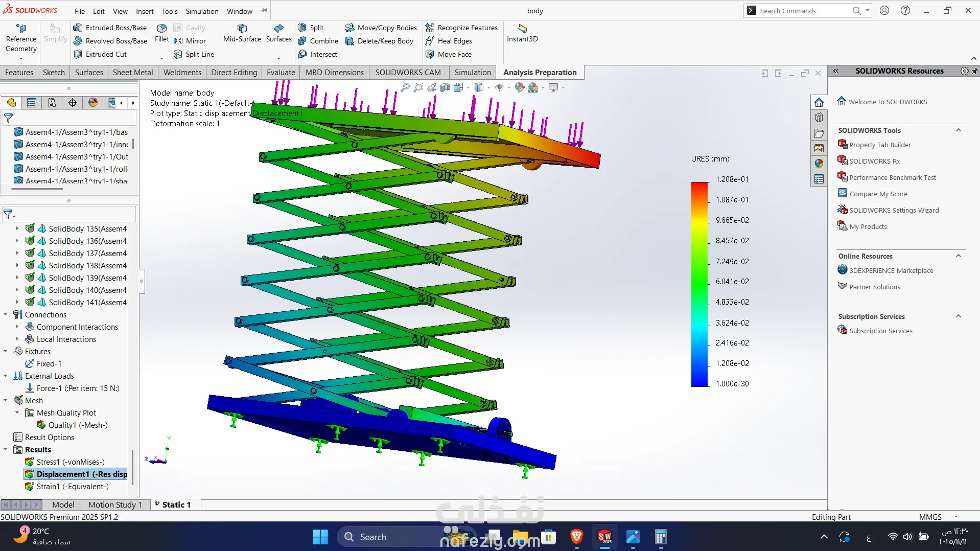Pin the SOLIDWORKS Resources task pane
Screen dimensions: 980x551
click(974, 71)
